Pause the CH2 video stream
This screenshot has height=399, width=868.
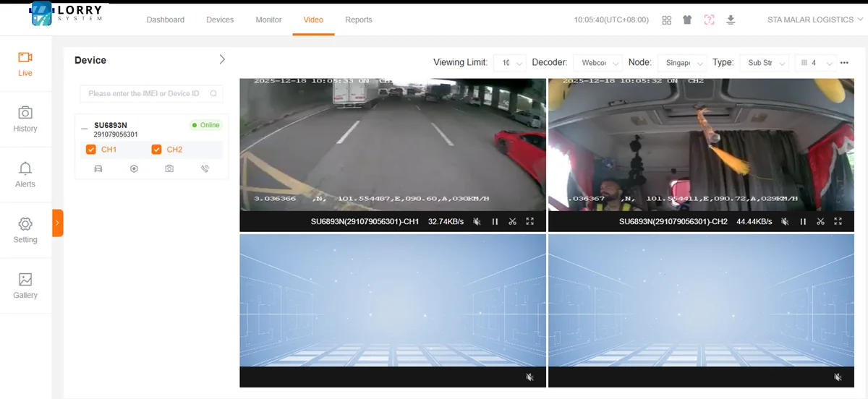pos(803,222)
